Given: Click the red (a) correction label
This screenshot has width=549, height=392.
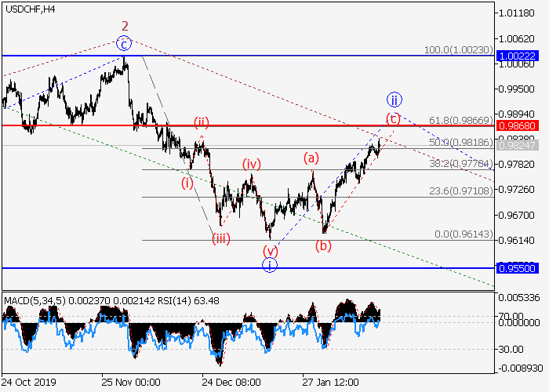Looking at the screenshot, I should coord(311,158).
